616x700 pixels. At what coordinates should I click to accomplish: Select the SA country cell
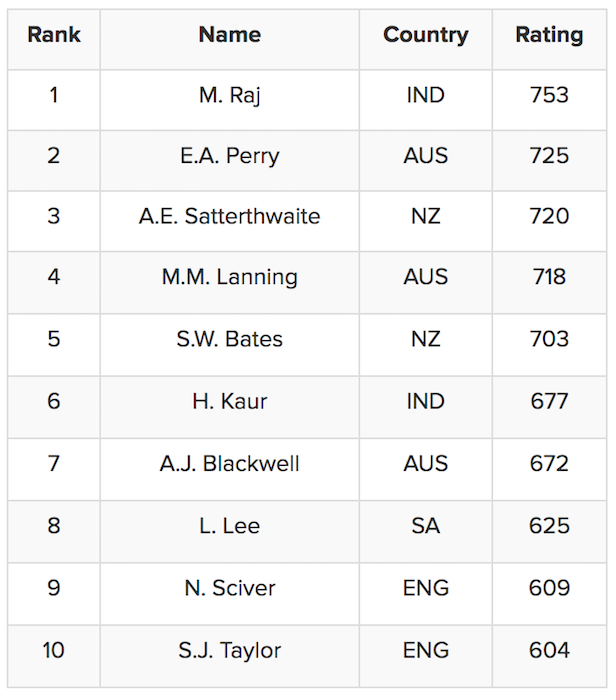(x=426, y=526)
